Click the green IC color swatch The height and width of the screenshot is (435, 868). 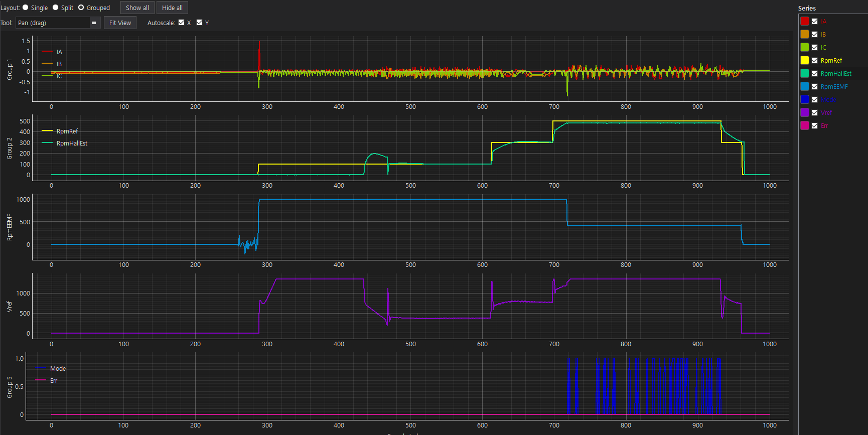click(x=805, y=47)
